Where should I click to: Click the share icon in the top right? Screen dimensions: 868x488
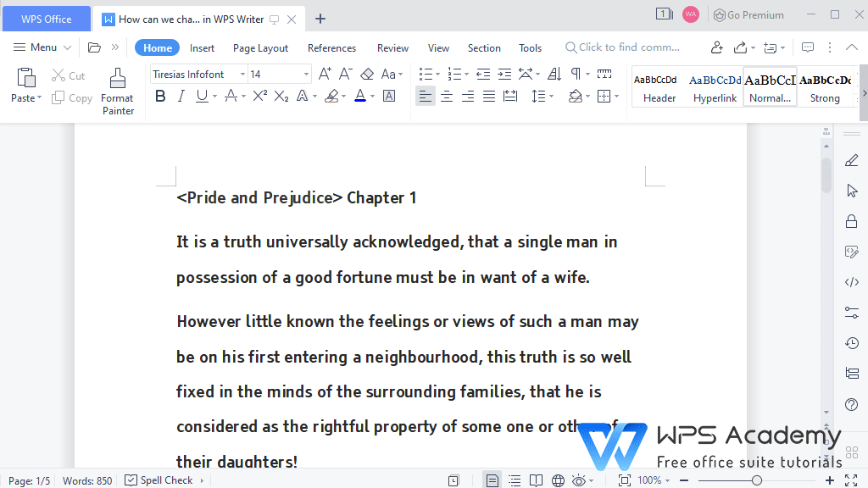pos(740,47)
